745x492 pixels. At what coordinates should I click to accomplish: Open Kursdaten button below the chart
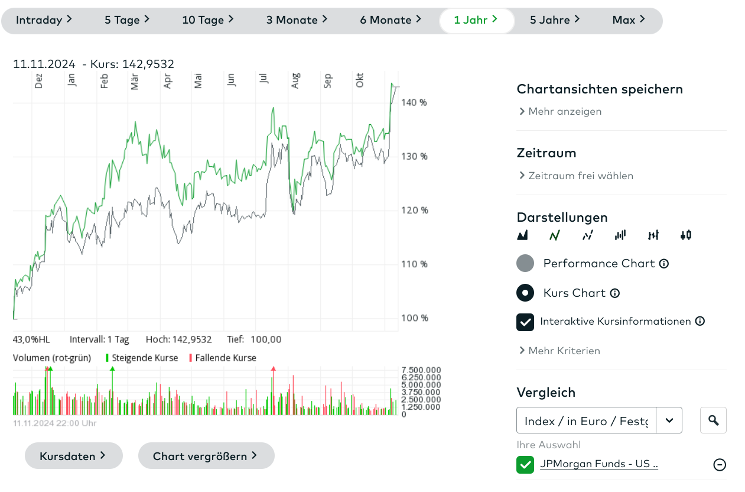(x=73, y=456)
